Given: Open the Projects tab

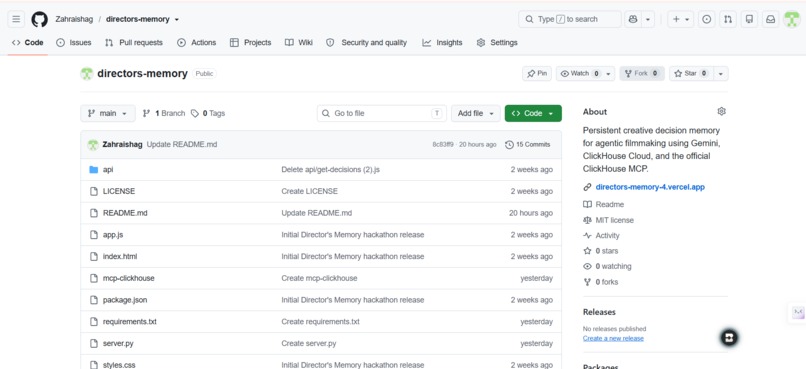Looking at the screenshot, I should [x=250, y=43].
